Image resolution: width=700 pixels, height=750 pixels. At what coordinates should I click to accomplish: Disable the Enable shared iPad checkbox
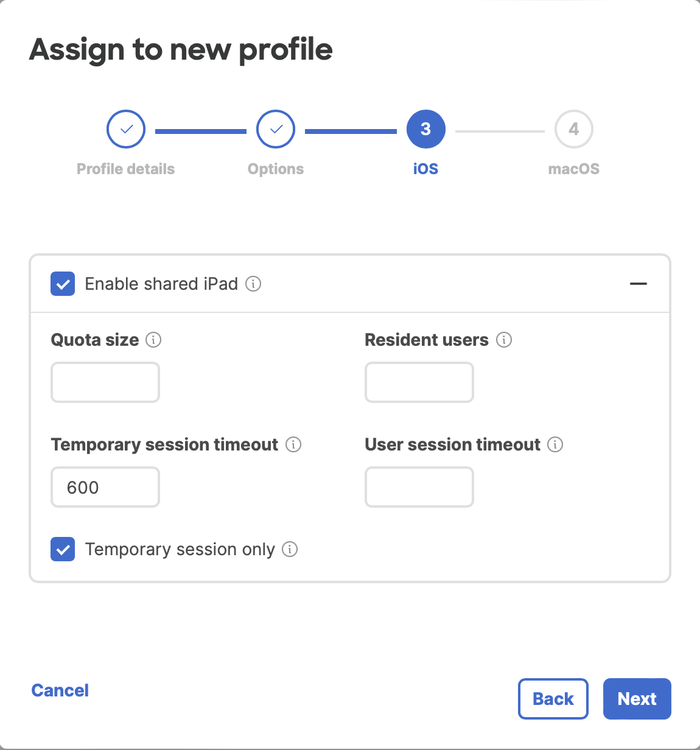63,284
